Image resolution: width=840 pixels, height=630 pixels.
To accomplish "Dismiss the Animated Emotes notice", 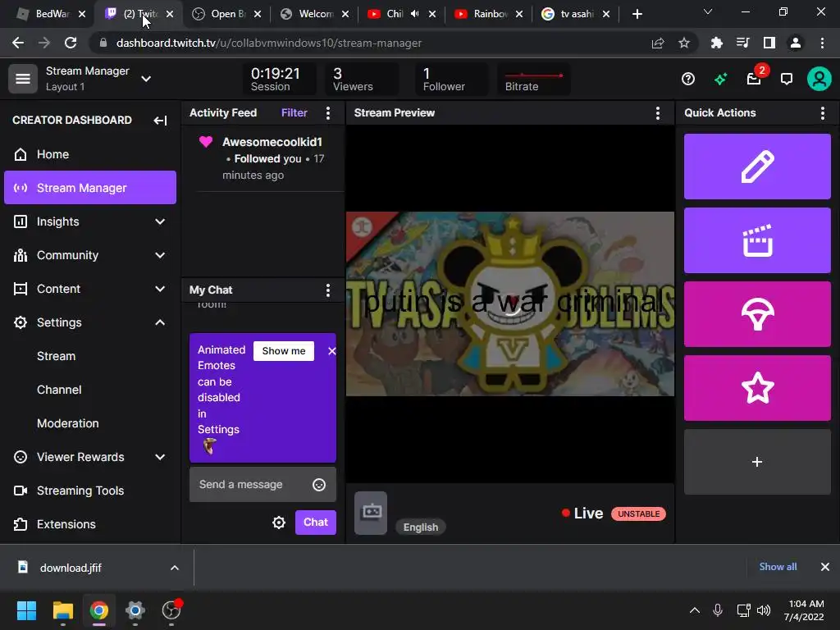I will pos(331,351).
